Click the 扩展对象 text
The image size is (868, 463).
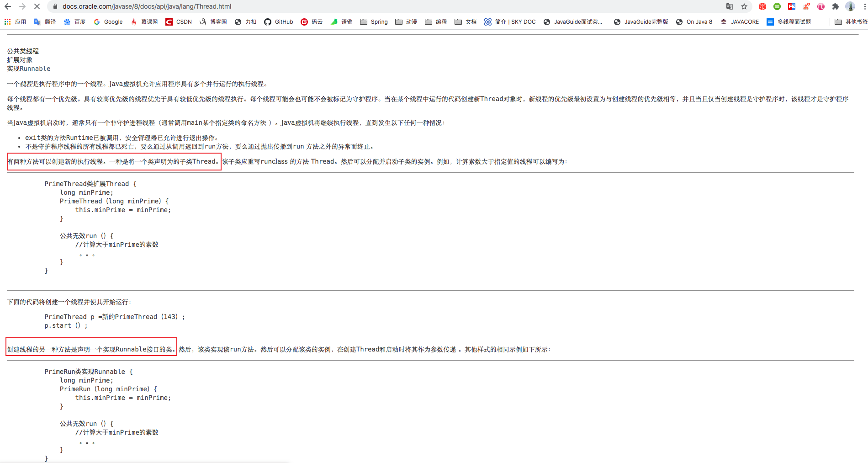[x=20, y=60]
